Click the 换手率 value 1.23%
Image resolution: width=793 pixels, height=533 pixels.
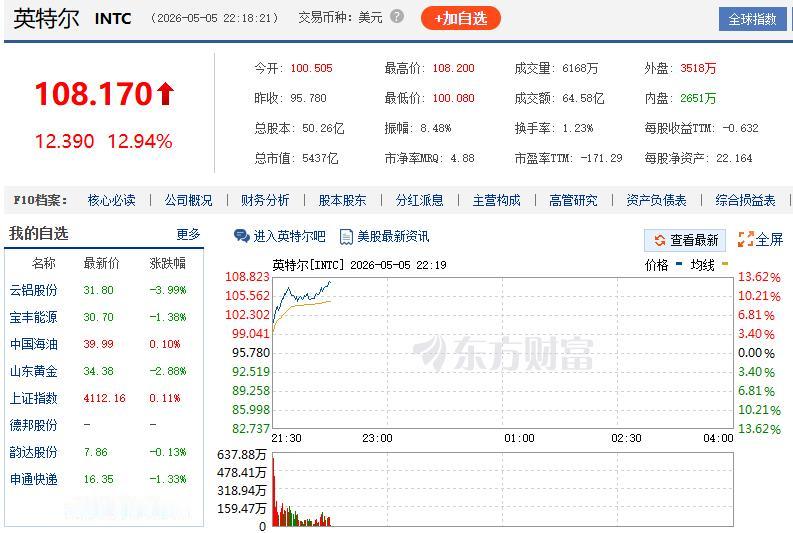(x=578, y=128)
